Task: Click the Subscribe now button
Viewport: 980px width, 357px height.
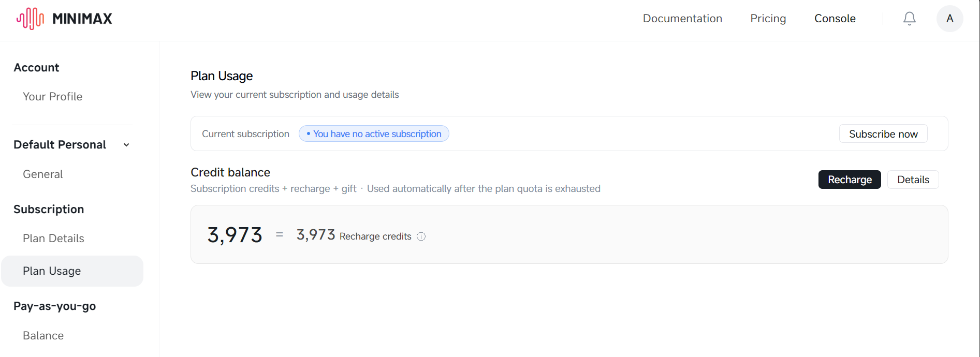Action: (883, 134)
